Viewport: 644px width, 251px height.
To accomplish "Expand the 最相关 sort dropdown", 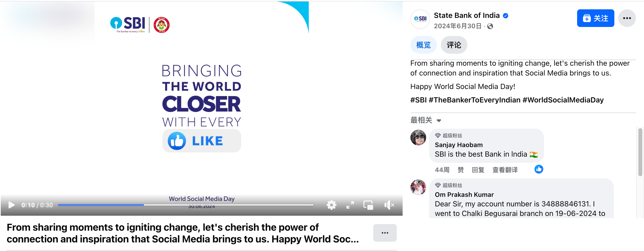I will [x=426, y=120].
